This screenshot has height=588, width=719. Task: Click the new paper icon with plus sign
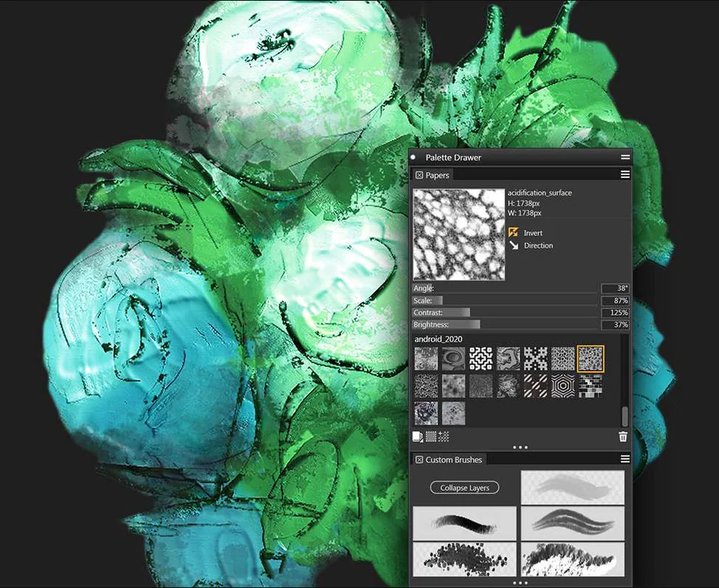[x=443, y=437]
